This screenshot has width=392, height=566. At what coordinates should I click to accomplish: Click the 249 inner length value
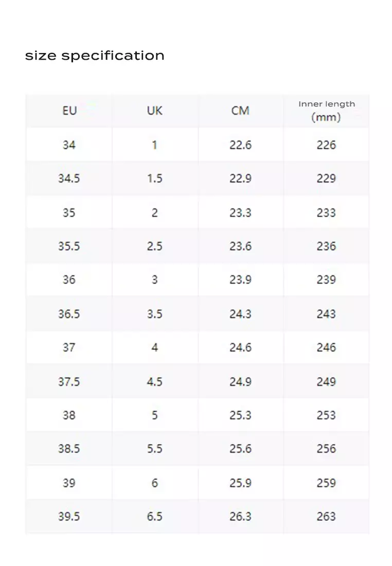point(326,381)
